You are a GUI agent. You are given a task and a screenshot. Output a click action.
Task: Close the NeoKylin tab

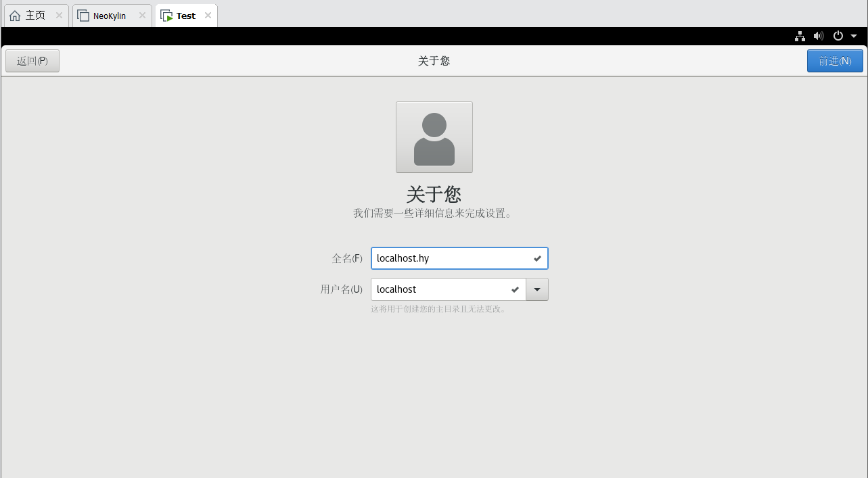click(142, 15)
